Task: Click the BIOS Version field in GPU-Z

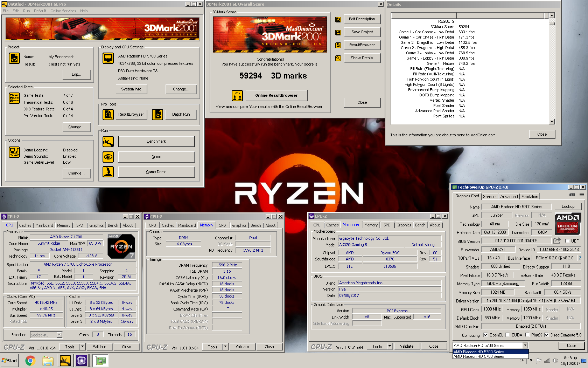Action: click(516, 241)
